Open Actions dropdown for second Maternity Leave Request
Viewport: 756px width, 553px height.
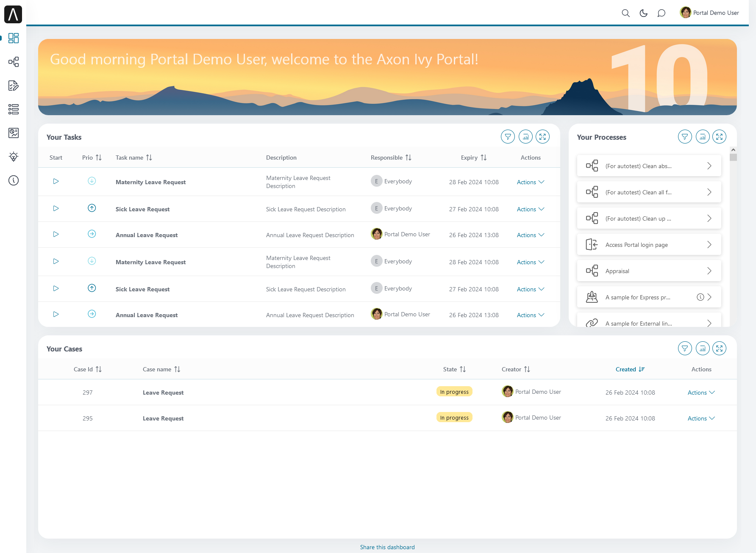tap(531, 262)
